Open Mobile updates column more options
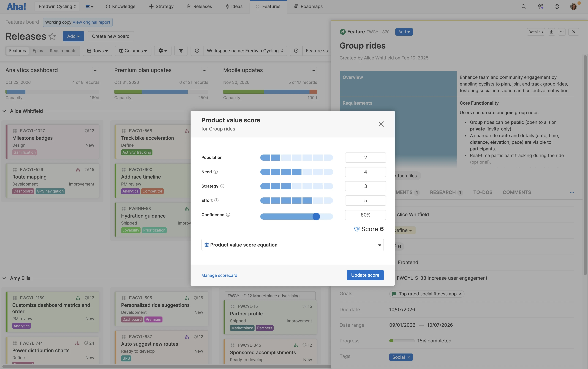Viewport: 588px width, 369px height. click(x=313, y=71)
